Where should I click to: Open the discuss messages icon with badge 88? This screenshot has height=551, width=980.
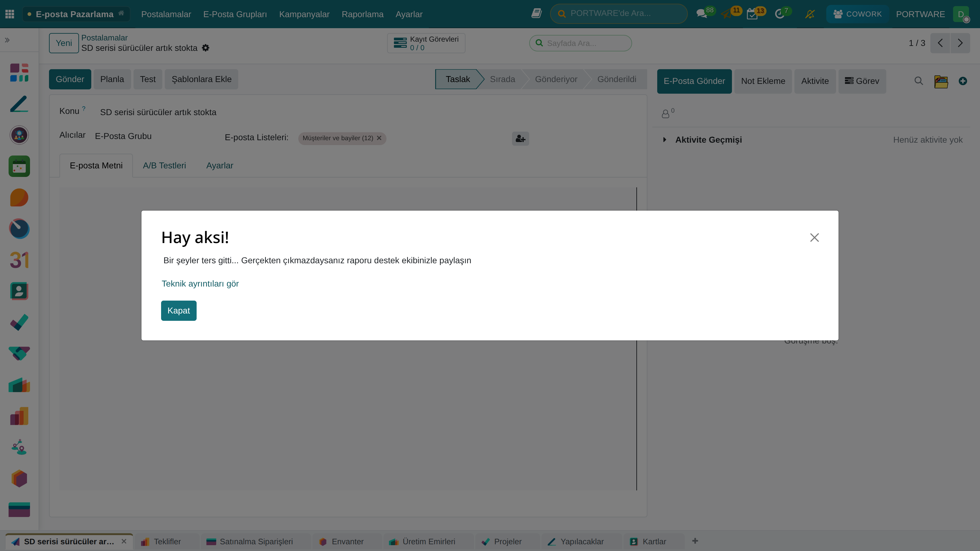pos(702,14)
